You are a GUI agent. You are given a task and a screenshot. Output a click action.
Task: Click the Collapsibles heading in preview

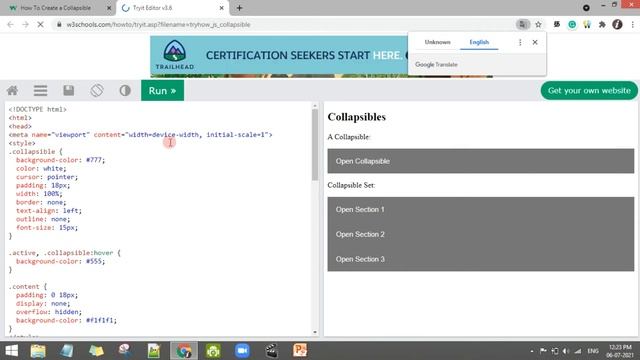[357, 117]
